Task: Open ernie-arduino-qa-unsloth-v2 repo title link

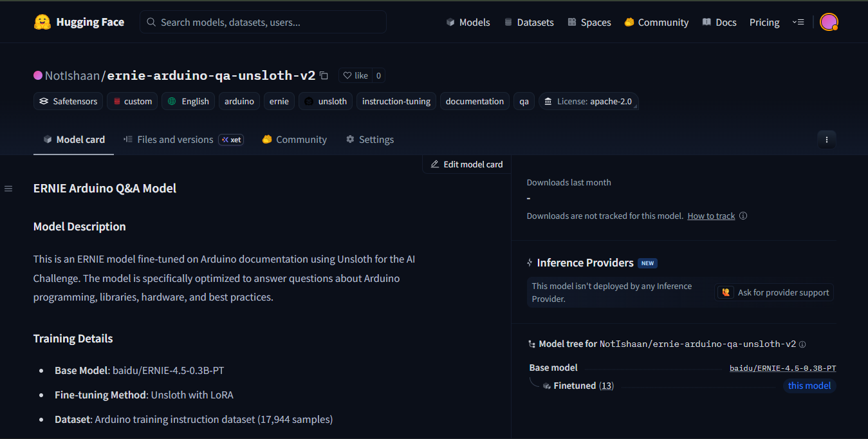Action: 211,75
